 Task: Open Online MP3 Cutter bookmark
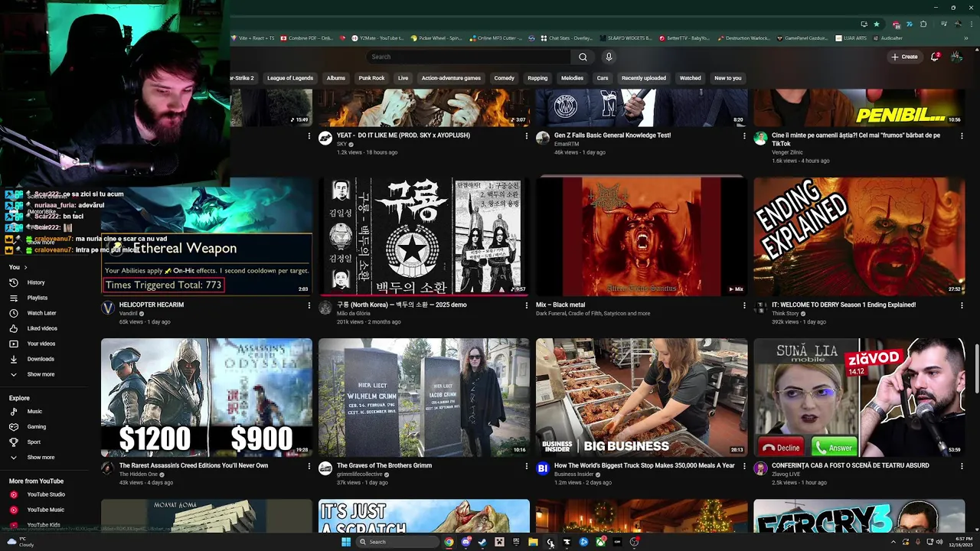coord(495,37)
